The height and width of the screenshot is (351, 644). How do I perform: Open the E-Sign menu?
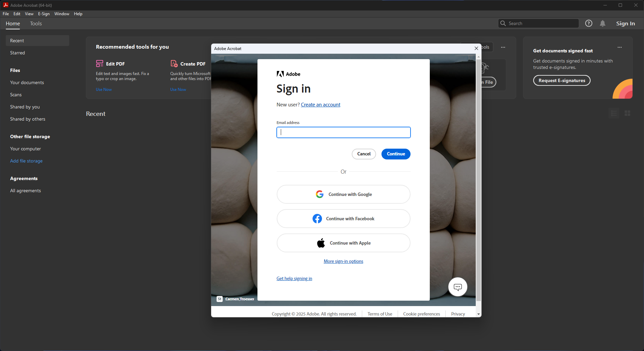pos(44,14)
